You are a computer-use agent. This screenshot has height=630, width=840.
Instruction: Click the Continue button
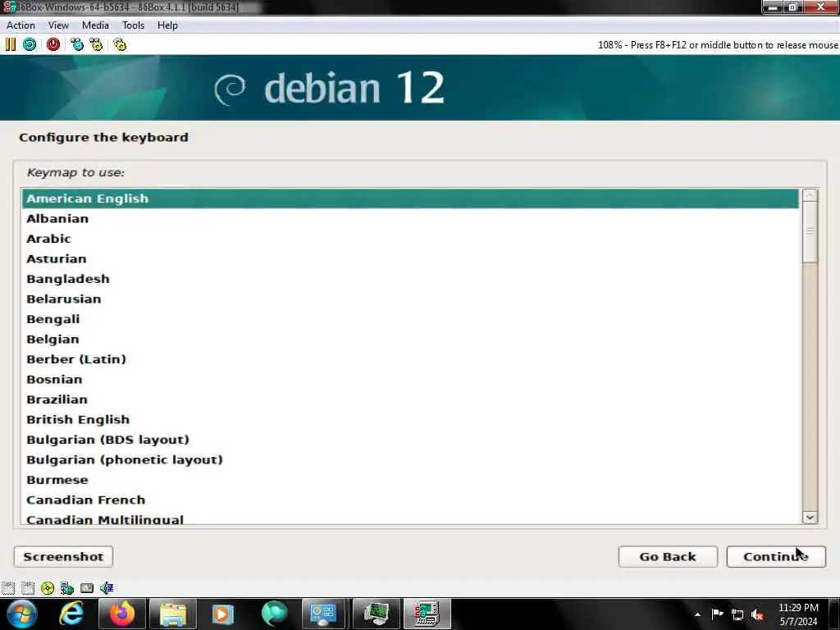[776, 557]
